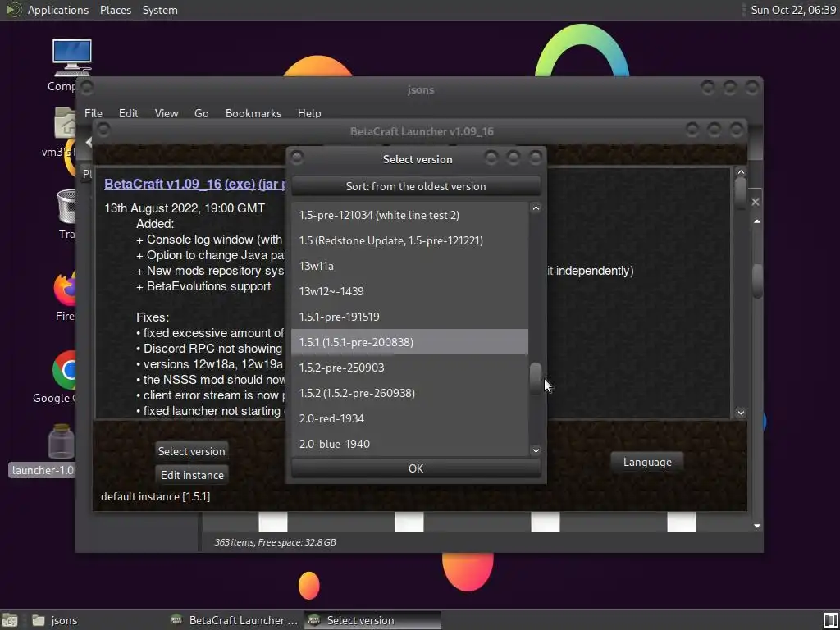The height and width of the screenshot is (630, 840).
Task: Open View menu in jsons window
Action: (x=166, y=113)
